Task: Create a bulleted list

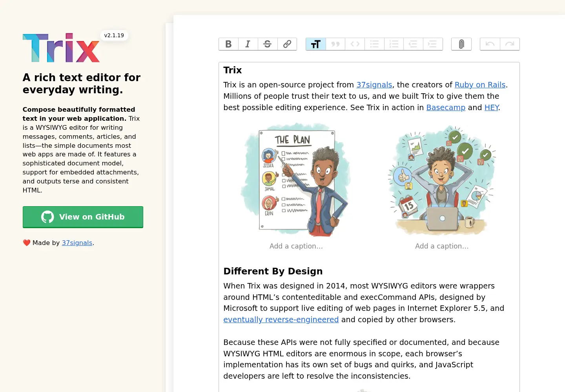Action: coord(374,44)
